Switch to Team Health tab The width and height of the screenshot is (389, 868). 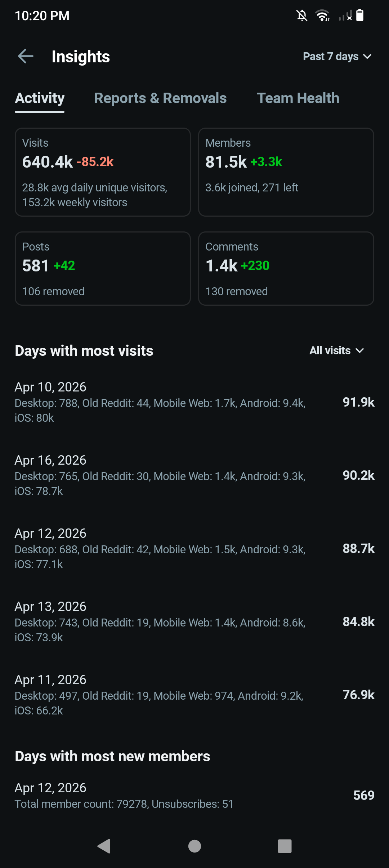click(298, 98)
